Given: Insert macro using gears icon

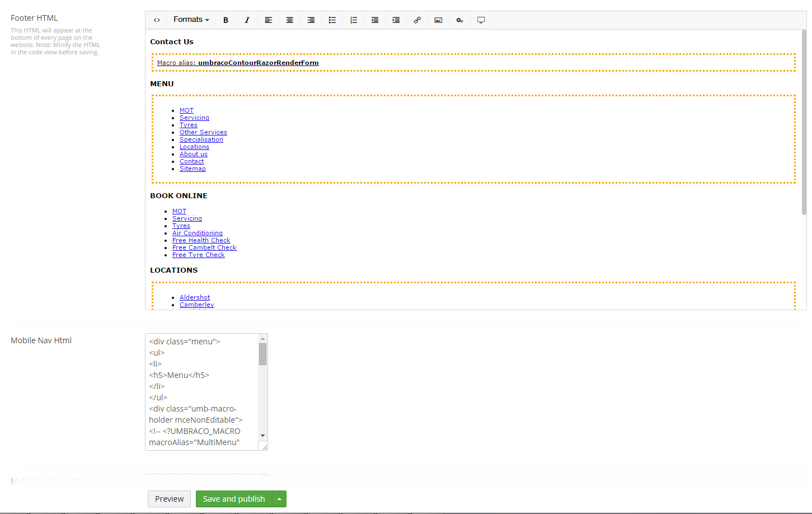Looking at the screenshot, I should [x=460, y=20].
